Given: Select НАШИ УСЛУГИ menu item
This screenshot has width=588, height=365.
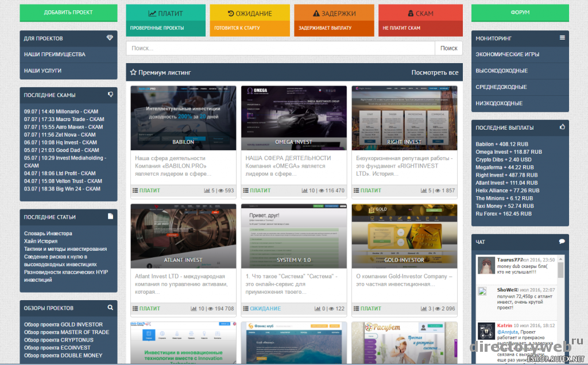Looking at the screenshot, I should click(68, 71).
